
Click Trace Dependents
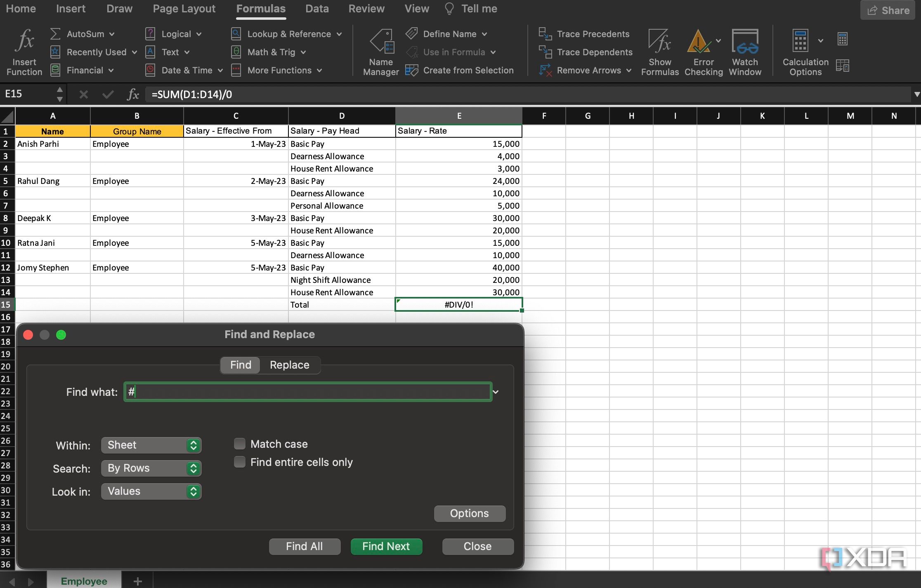click(586, 52)
